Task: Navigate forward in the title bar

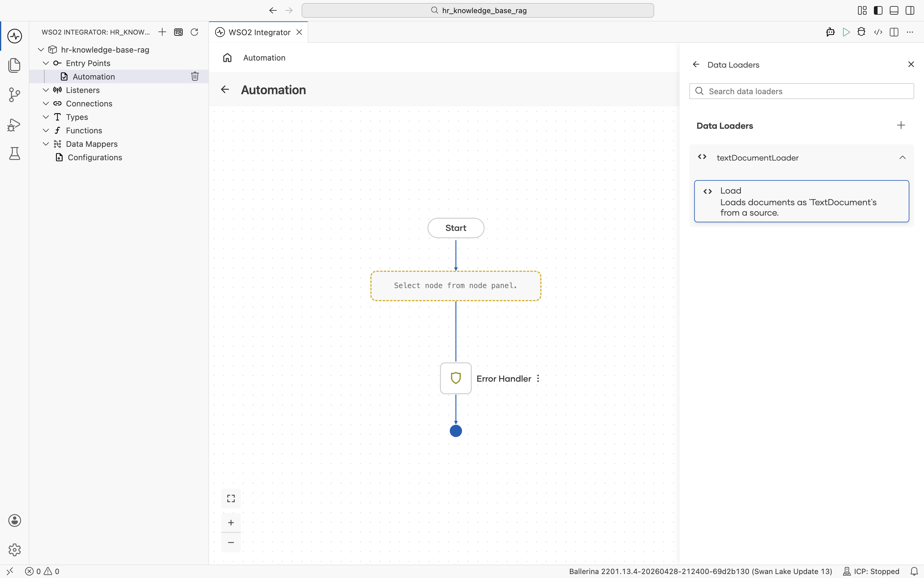Action: (x=289, y=10)
